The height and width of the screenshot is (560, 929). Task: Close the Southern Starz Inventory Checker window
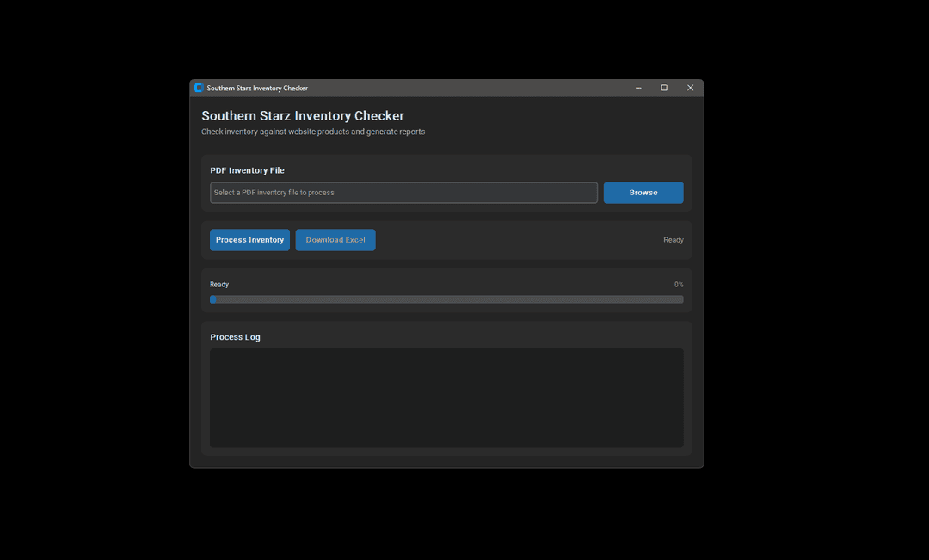690,88
